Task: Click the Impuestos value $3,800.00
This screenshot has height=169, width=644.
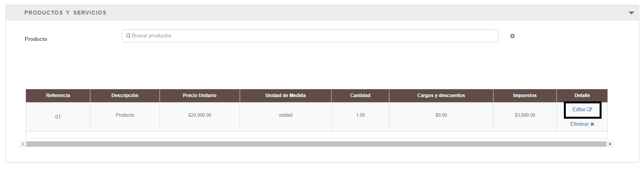Action: (x=525, y=115)
